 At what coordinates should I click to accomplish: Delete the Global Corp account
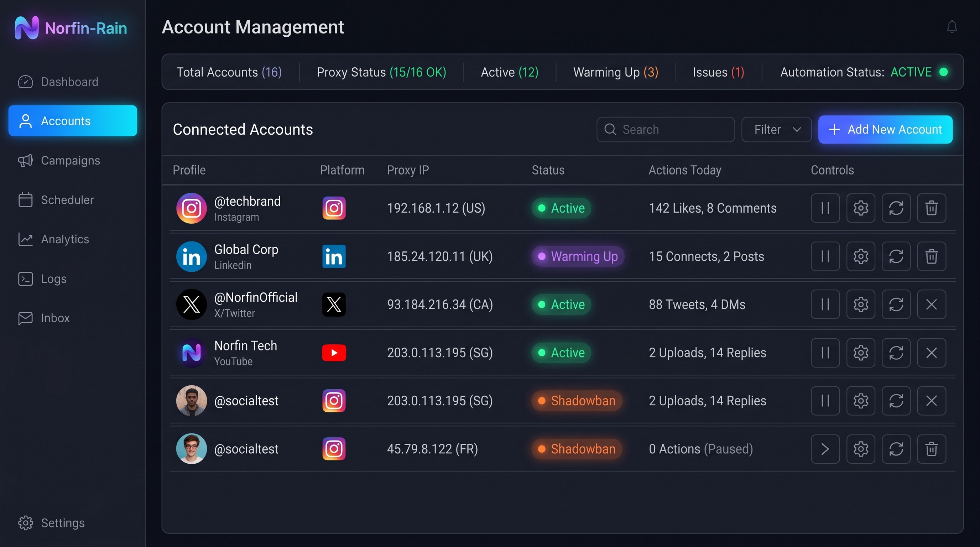tap(931, 256)
